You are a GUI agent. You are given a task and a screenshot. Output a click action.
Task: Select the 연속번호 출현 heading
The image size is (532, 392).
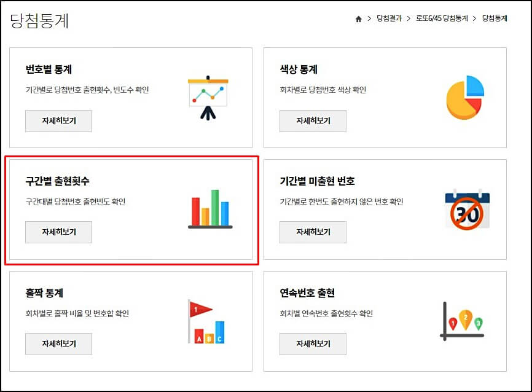pyautogui.click(x=307, y=293)
